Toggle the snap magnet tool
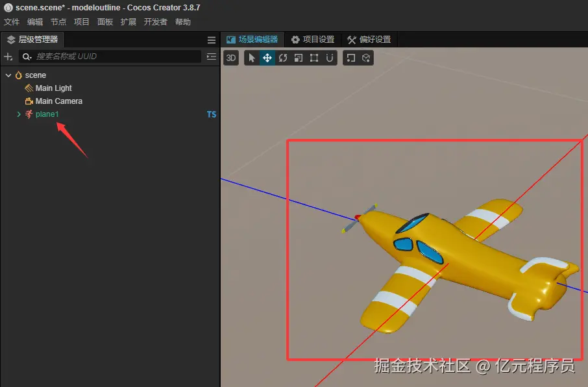The width and height of the screenshot is (588, 387). pyautogui.click(x=329, y=58)
